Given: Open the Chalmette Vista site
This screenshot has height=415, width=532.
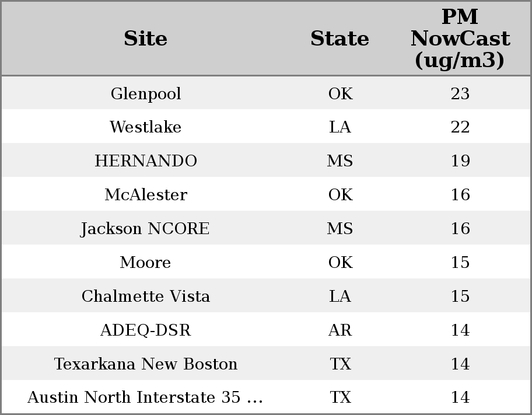Looking at the screenshot, I should [146, 297].
